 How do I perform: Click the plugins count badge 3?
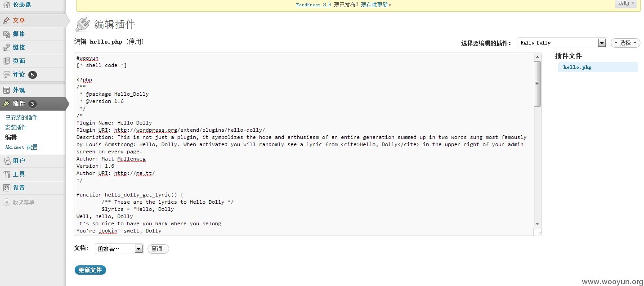coord(32,104)
